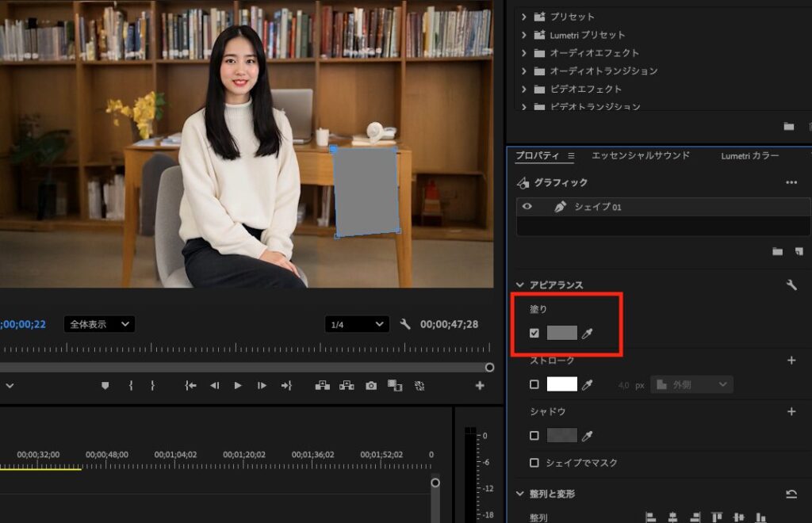Open the グラフィック options via the ellipsis

pos(793,182)
